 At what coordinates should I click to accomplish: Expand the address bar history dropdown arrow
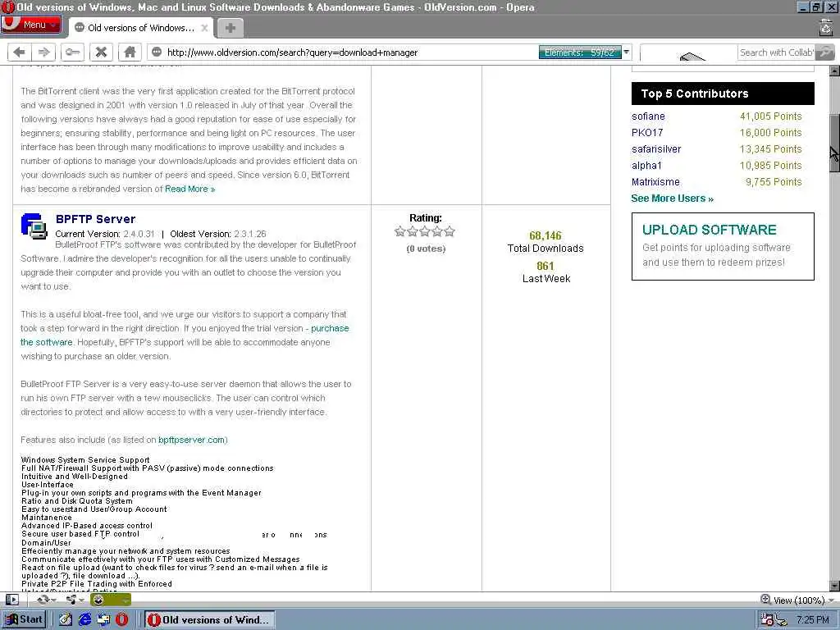(x=626, y=52)
